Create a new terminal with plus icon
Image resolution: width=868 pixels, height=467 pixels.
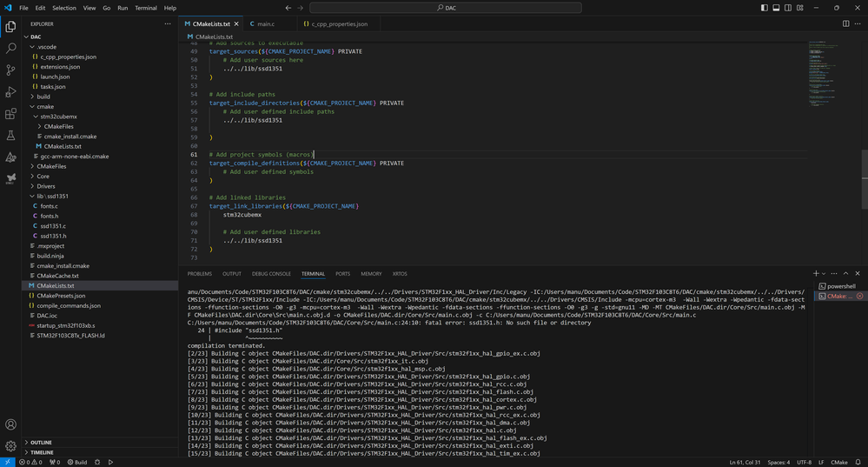pos(816,274)
